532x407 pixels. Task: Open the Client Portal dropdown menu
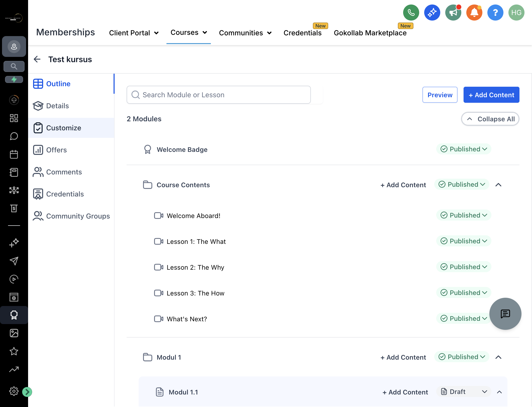134,33
